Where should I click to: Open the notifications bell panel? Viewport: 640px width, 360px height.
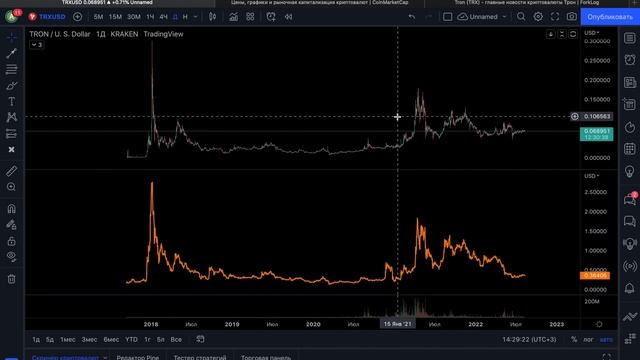630,288
